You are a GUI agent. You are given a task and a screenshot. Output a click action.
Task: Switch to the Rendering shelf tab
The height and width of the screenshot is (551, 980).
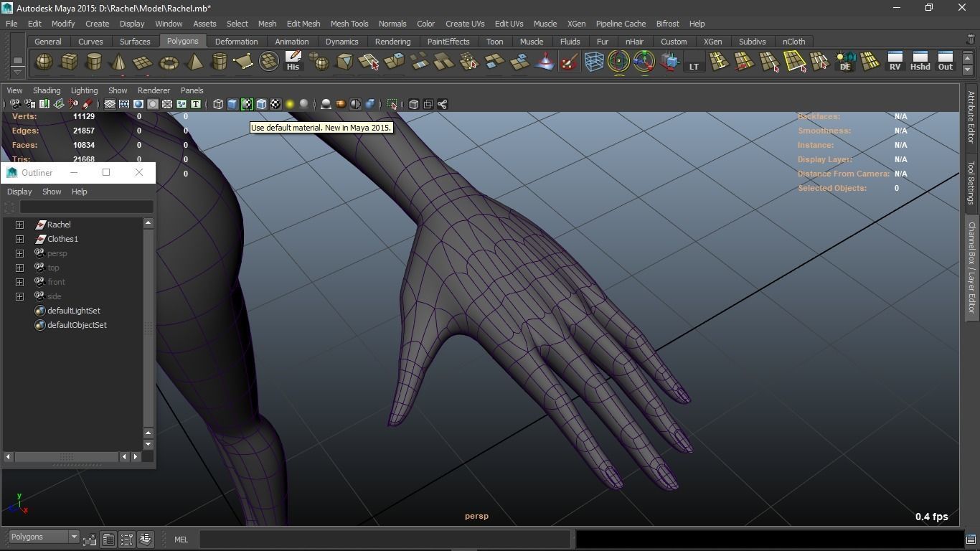(x=392, y=42)
